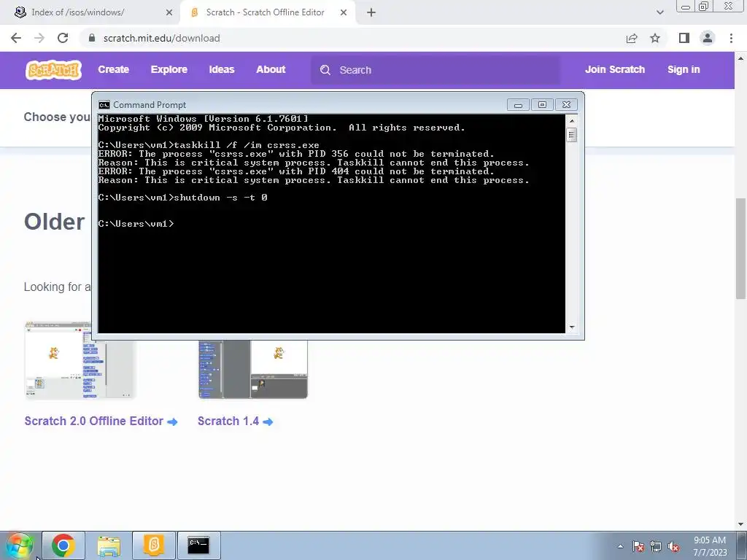Image resolution: width=747 pixels, height=560 pixels.
Task: Click the Scratch 2.0 editor thumbnail
Action: [80, 360]
